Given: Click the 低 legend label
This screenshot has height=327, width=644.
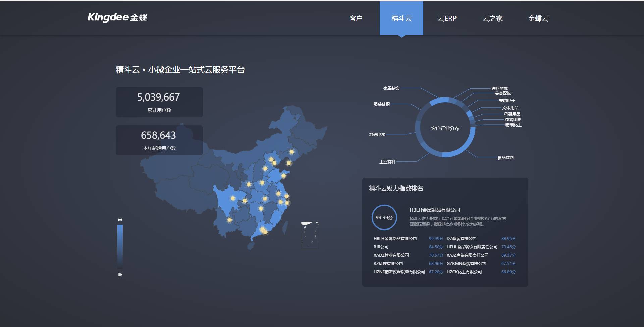Looking at the screenshot, I should 120,275.
